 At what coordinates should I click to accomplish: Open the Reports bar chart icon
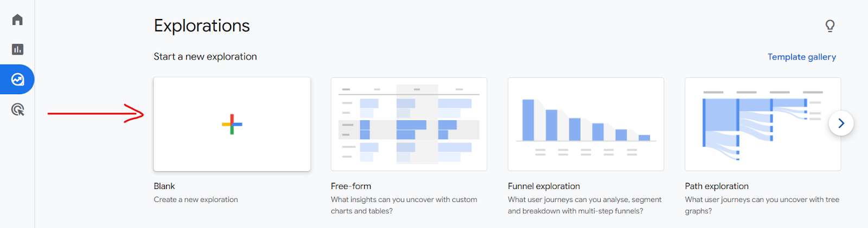(17, 49)
